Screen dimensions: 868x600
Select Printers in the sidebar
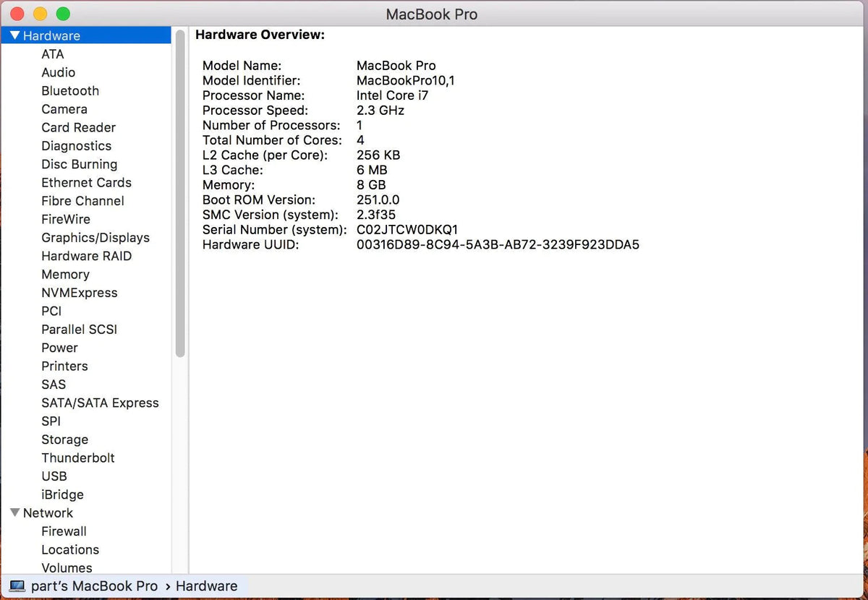point(65,366)
